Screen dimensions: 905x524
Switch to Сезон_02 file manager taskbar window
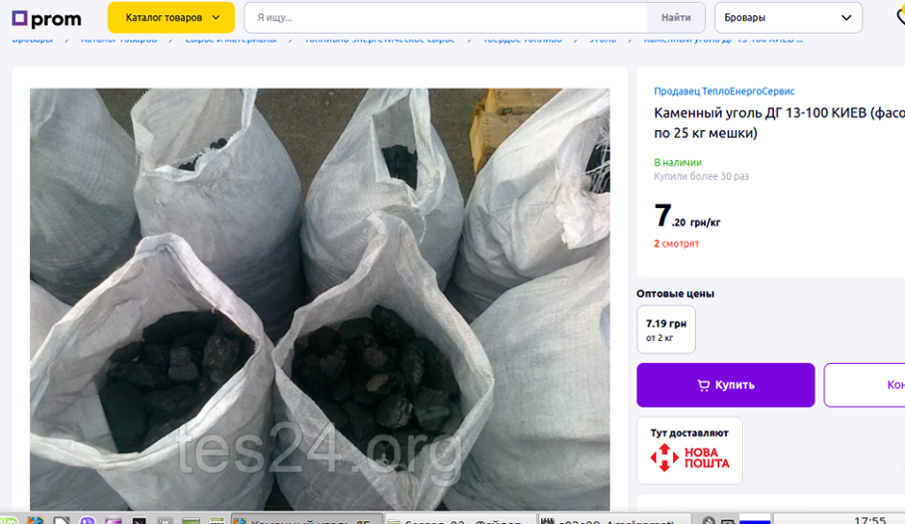pyautogui.click(x=460, y=519)
